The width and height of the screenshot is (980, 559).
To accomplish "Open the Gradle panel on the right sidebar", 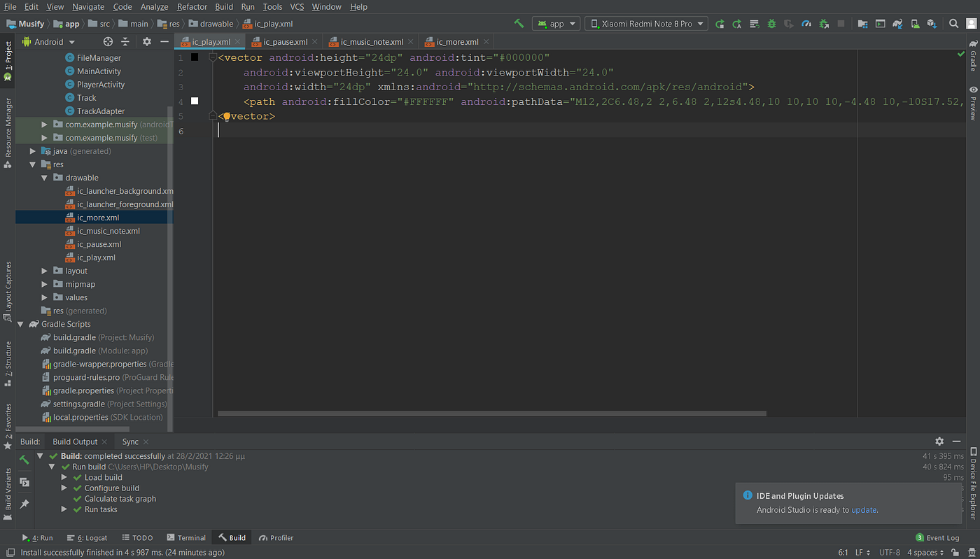I will pos(973,62).
